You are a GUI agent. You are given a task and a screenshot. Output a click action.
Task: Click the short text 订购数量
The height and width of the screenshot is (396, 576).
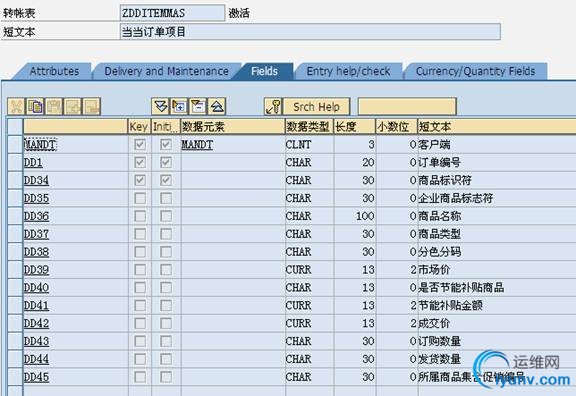pos(440,341)
